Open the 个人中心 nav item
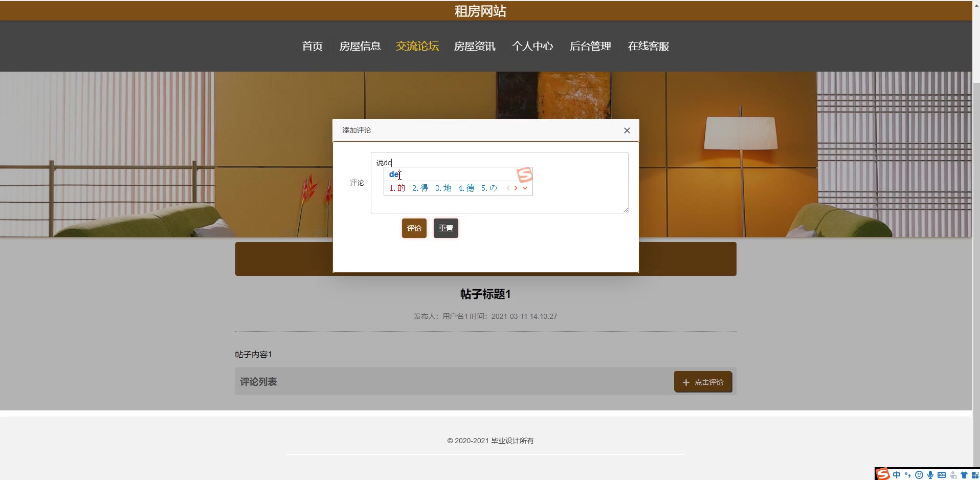Viewport: 980px width, 480px height. point(532,46)
